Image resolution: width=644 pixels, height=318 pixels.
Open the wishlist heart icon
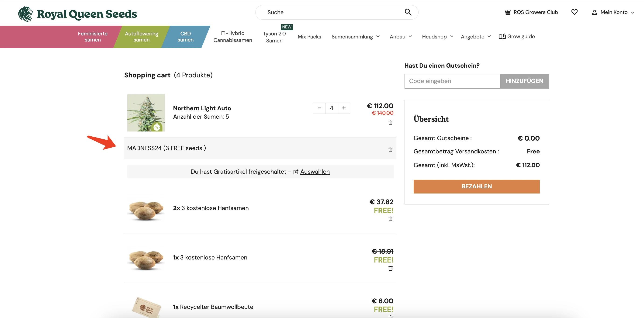click(574, 12)
